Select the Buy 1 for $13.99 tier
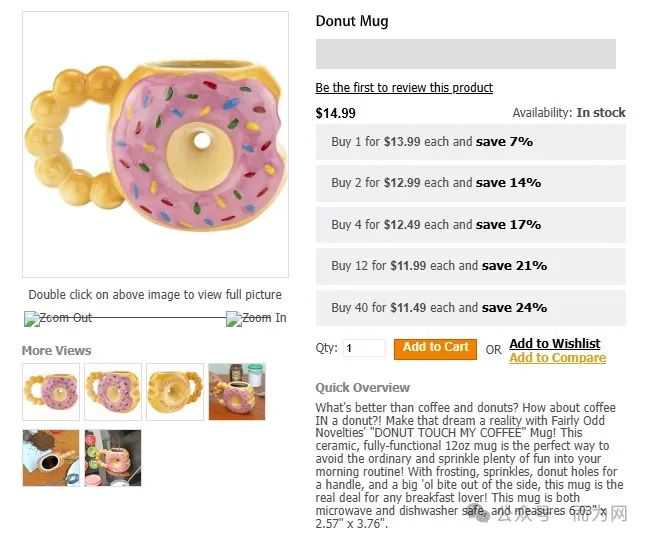 tap(471, 142)
